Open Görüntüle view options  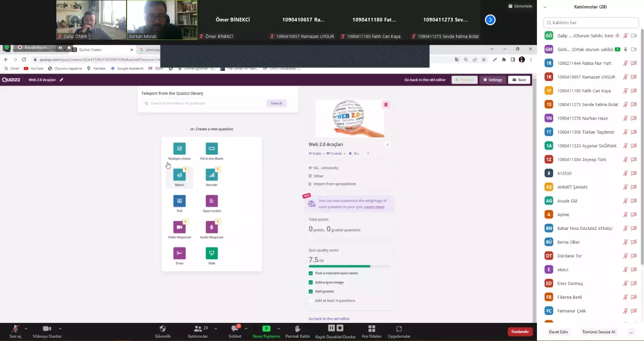tap(520, 6)
